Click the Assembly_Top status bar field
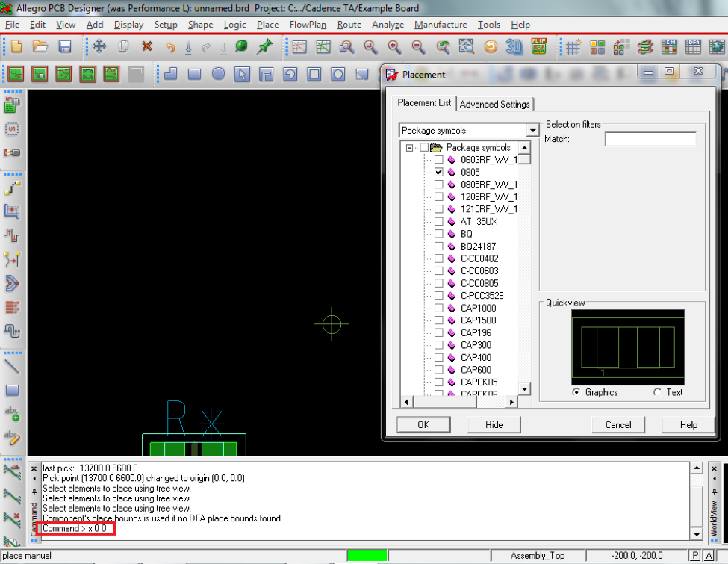The width and height of the screenshot is (728, 564). click(538, 555)
